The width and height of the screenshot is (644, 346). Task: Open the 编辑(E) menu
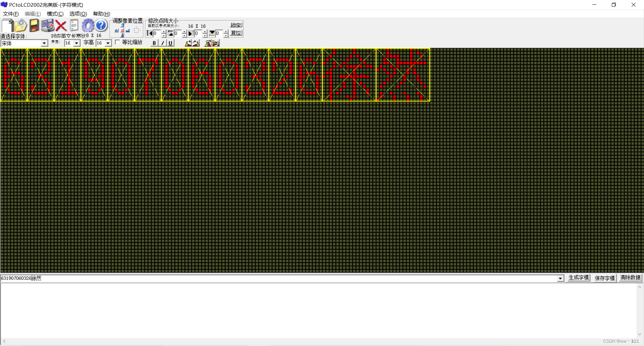point(33,14)
